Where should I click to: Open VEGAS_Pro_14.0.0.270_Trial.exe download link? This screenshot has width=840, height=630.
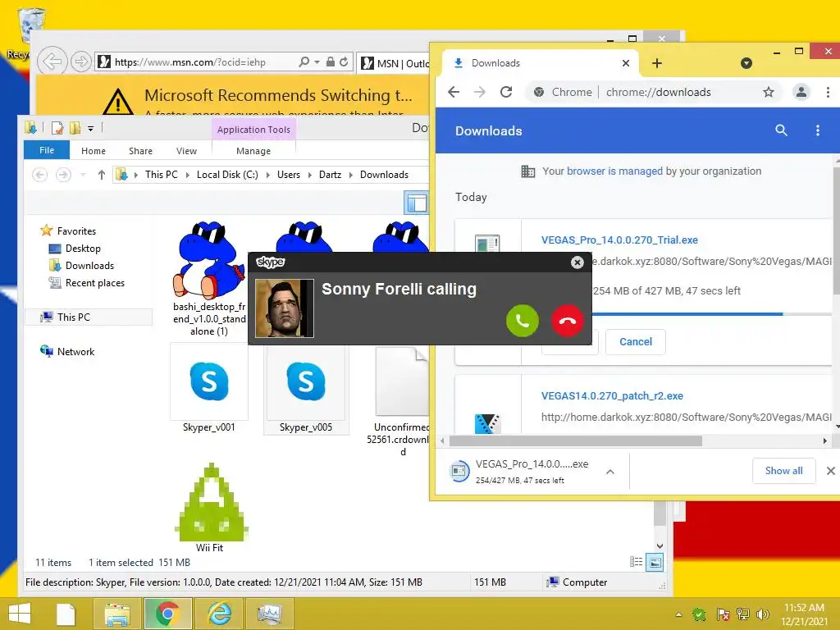click(x=619, y=240)
